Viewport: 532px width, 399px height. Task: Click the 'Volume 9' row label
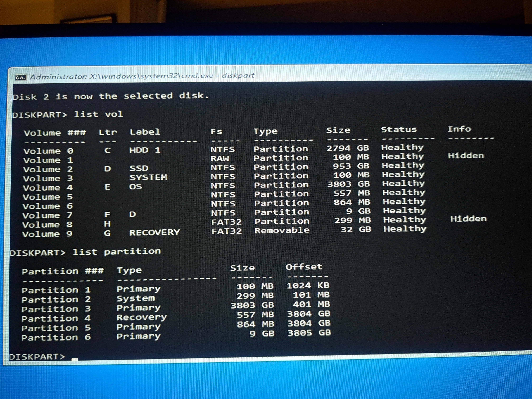coord(47,234)
